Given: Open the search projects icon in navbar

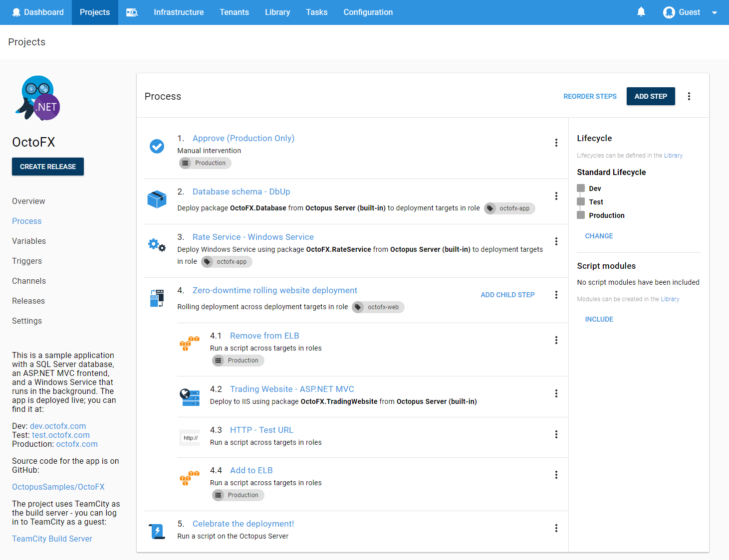Looking at the screenshot, I should pos(132,12).
